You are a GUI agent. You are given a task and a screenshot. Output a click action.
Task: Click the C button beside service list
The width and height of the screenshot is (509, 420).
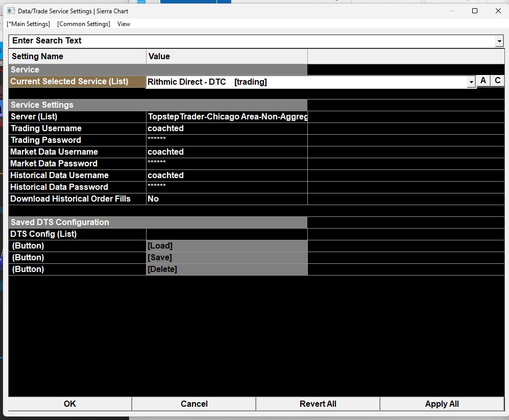tap(497, 81)
